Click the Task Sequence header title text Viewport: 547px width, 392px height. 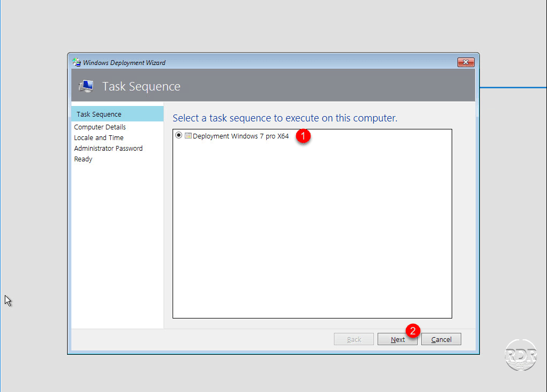point(141,86)
